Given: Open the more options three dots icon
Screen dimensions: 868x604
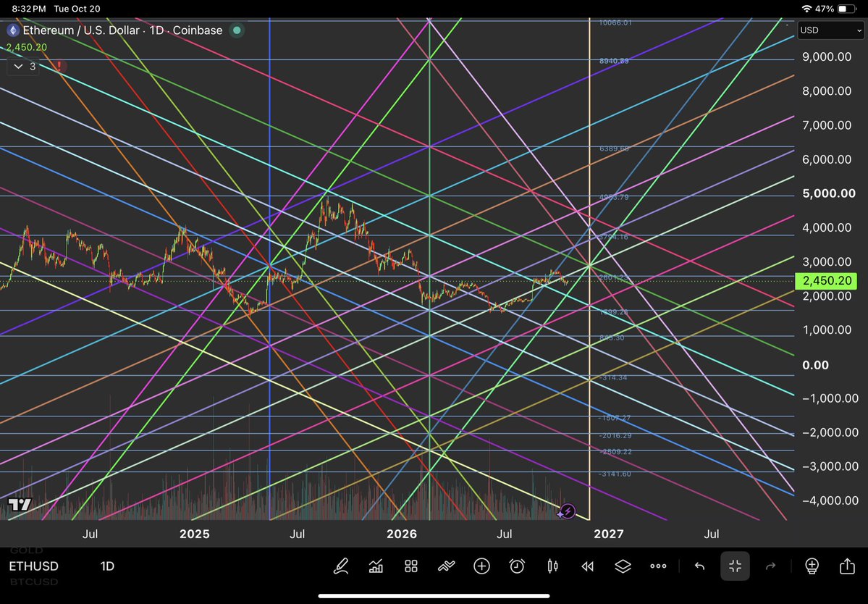Looking at the screenshot, I should click(658, 566).
